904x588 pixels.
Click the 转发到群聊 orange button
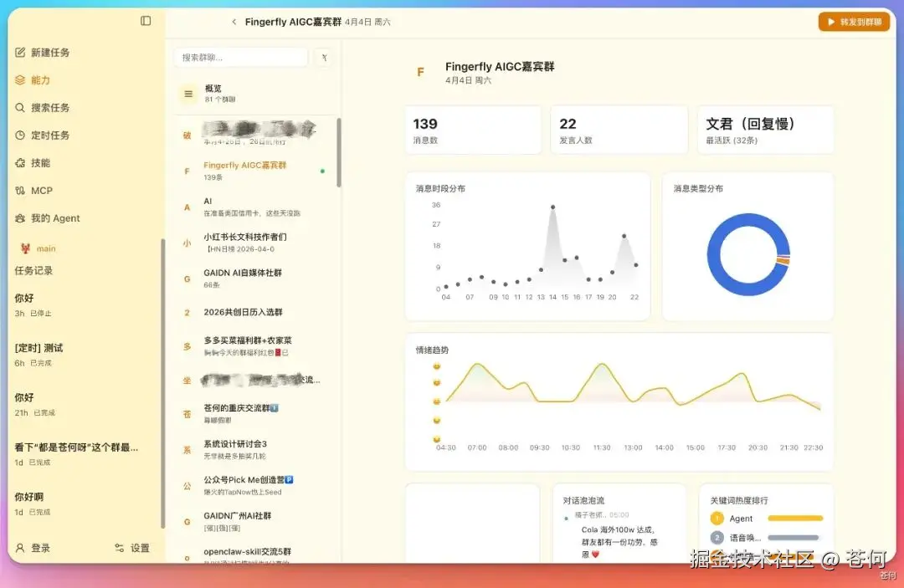click(x=853, y=22)
